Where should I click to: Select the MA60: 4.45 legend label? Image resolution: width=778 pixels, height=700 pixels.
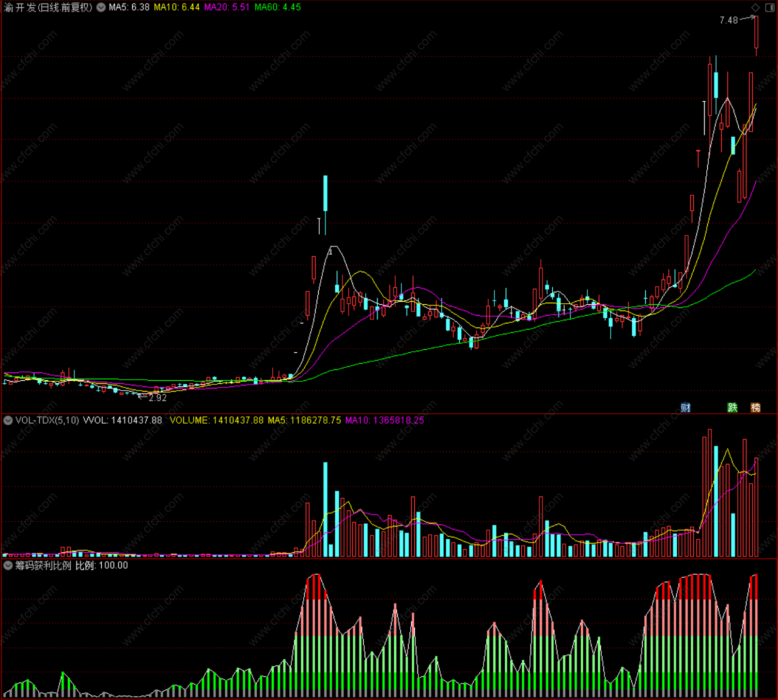[x=277, y=7]
